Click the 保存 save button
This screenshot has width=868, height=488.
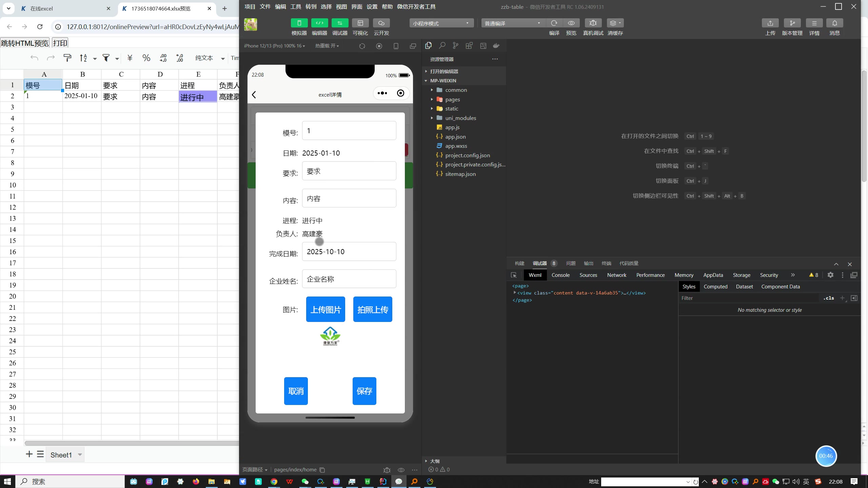pos(364,391)
